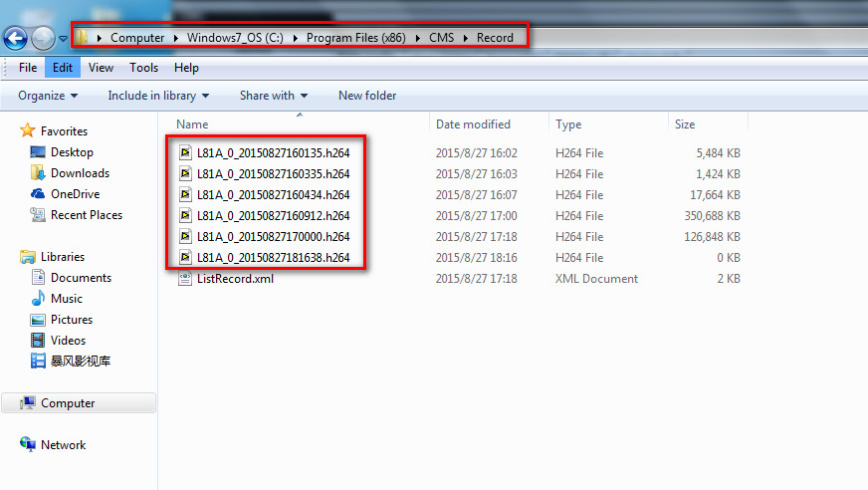Select Computer in the address breadcrumb
The height and width of the screenshot is (490, 868).
[x=137, y=38]
